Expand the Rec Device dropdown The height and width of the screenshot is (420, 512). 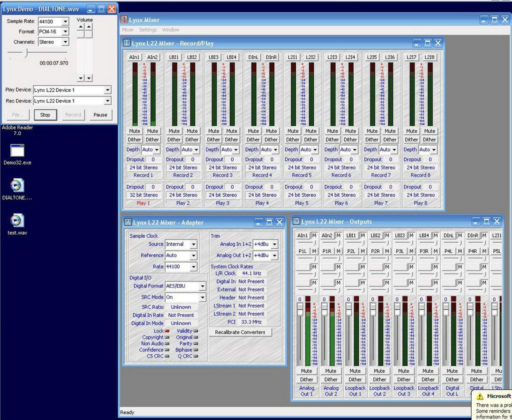click(x=107, y=101)
